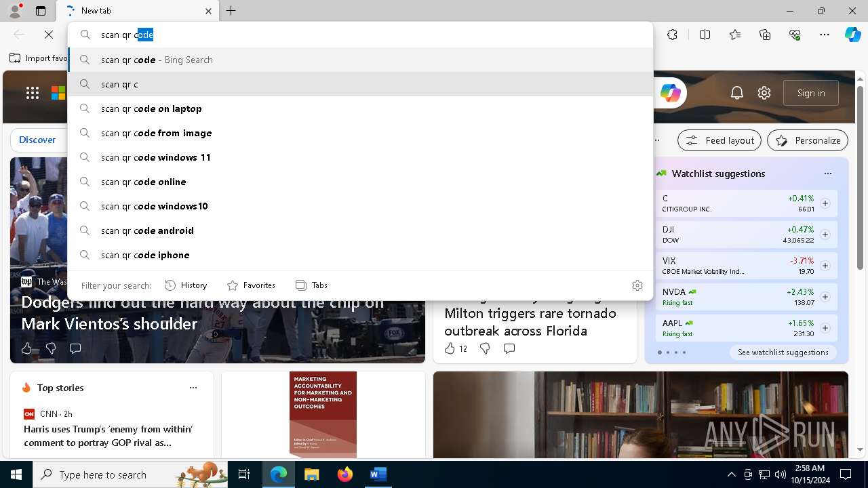Open Task View on taskbar
Screen dimensions: 868x488
(244, 474)
